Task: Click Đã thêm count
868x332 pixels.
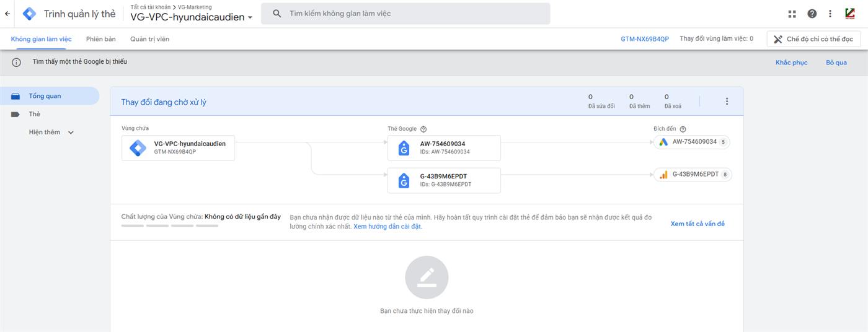Action: [x=639, y=101]
